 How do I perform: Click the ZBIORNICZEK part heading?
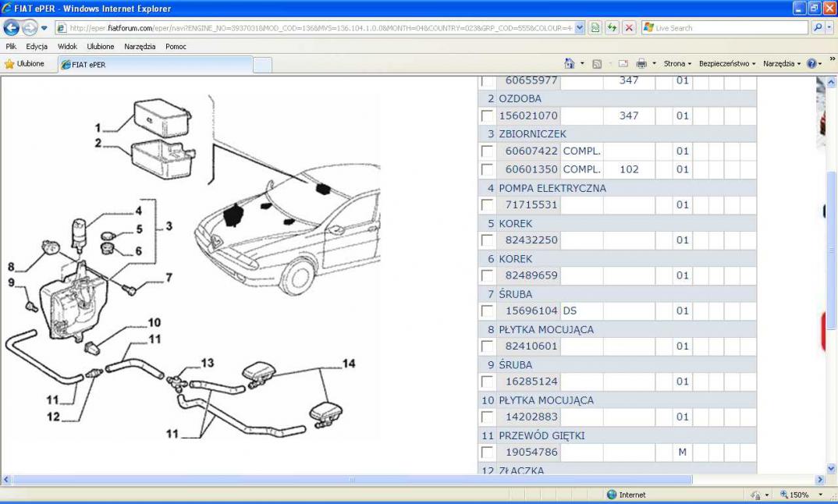(x=532, y=133)
